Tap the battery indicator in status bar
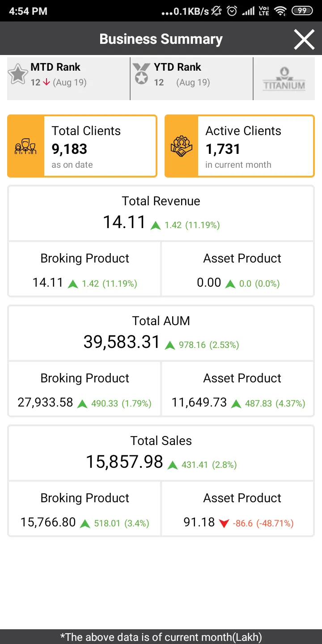The width and height of the screenshot is (322, 644). pos(302,11)
